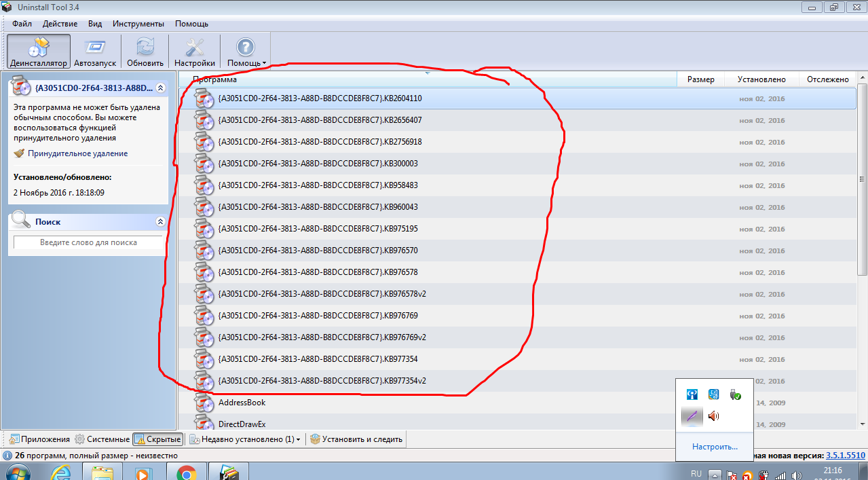Viewport: 868px width, 480px height.
Task: Click the entry name ending with KB976578v2
Action: coord(322,294)
